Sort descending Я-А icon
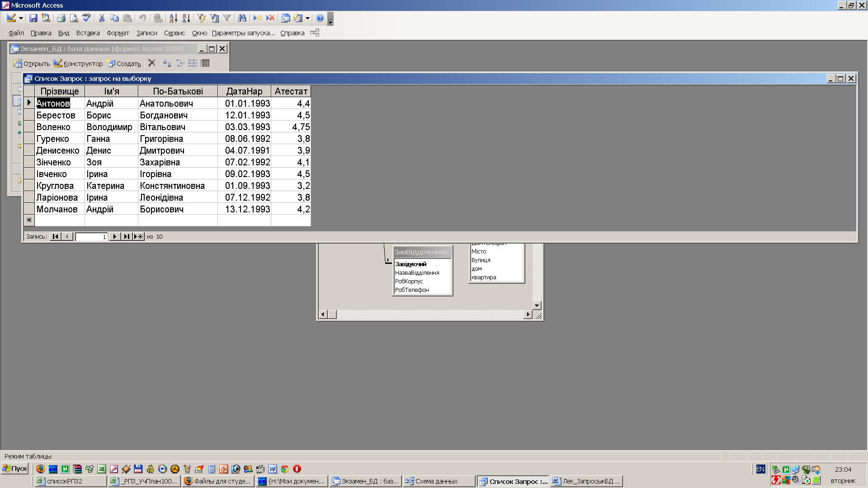The image size is (868, 488). [x=186, y=18]
